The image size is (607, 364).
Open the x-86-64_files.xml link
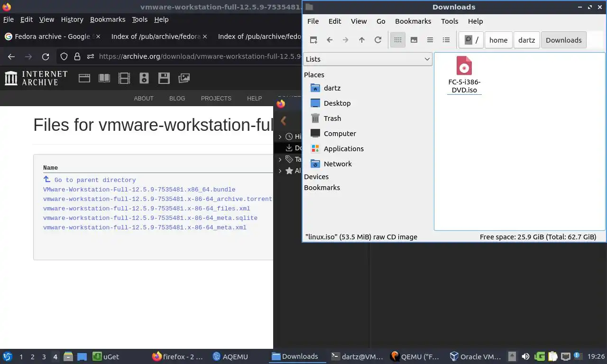tap(147, 209)
